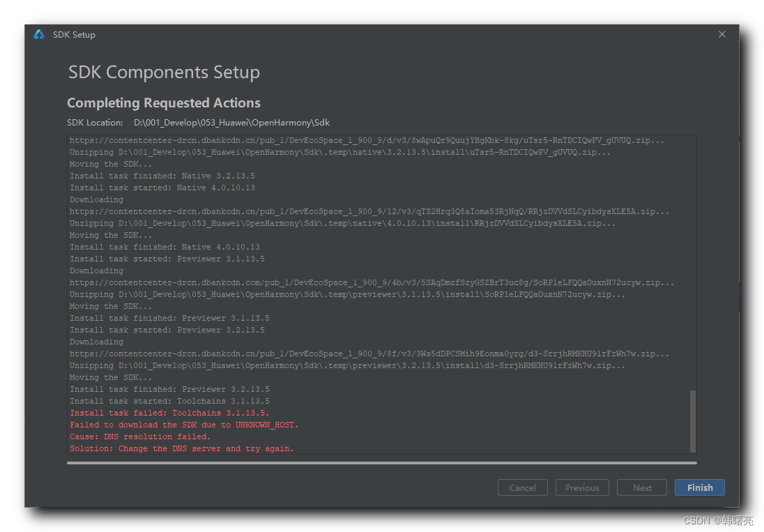
Task: Select the 'Install task failed: Toolchains 3.1.13.5' line
Action: pos(169,413)
